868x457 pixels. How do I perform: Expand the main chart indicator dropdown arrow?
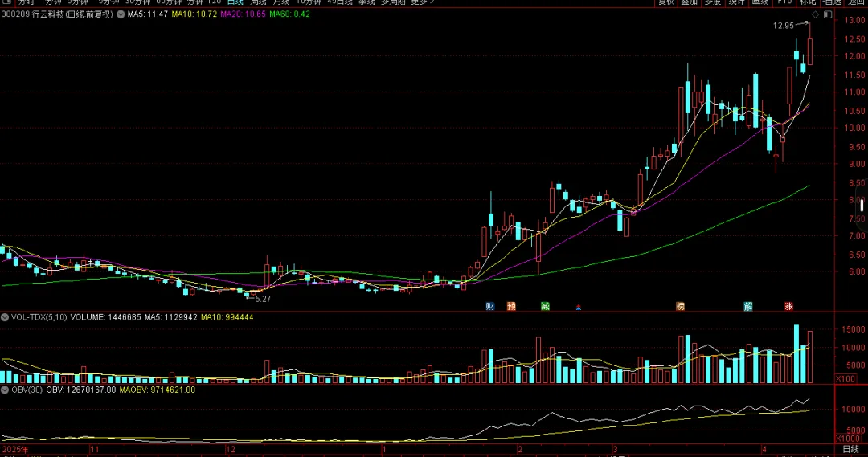pyautogui.click(x=121, y=14)
